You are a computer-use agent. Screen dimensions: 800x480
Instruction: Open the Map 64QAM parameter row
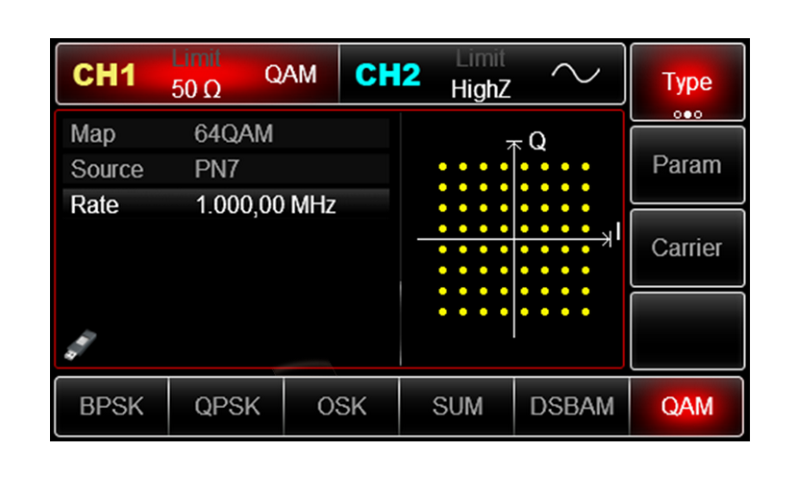(225, 134)
